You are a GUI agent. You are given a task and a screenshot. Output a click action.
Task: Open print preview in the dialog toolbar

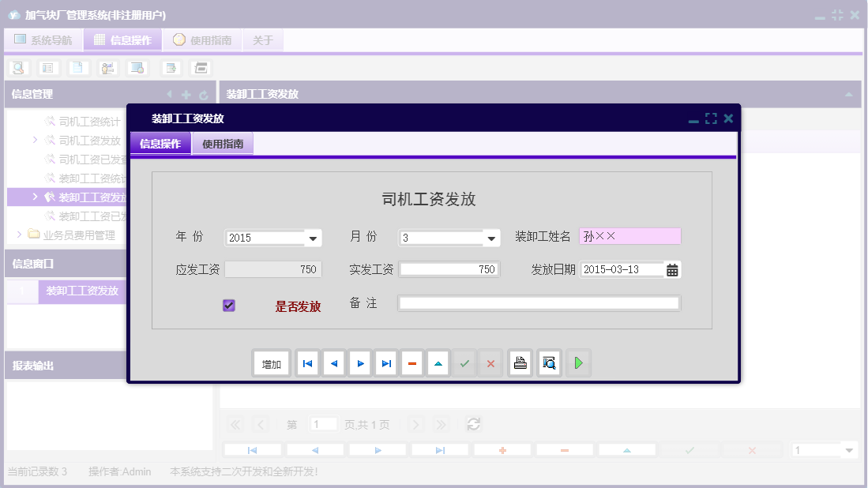[x=549, y=363]
